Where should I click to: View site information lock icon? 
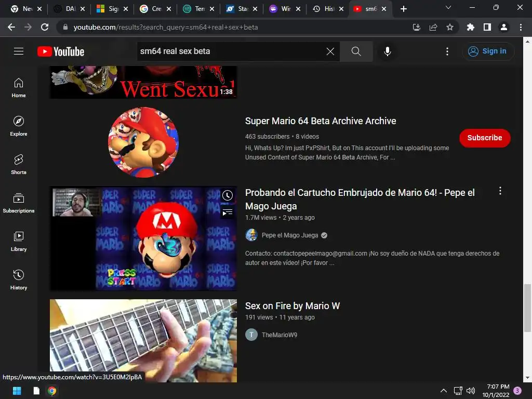point(65,27)
